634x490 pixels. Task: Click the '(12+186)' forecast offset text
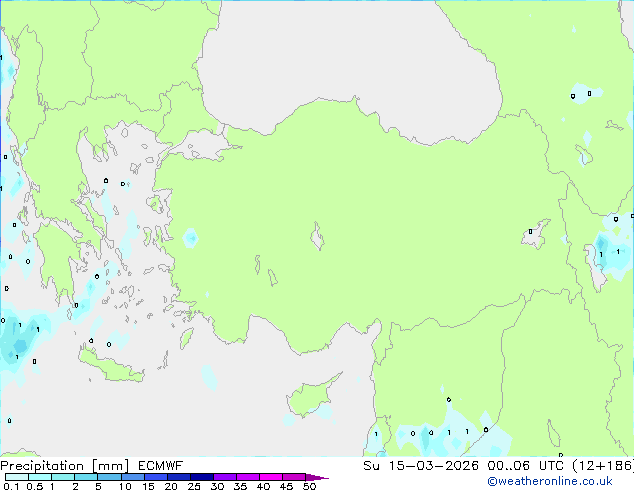603,465
